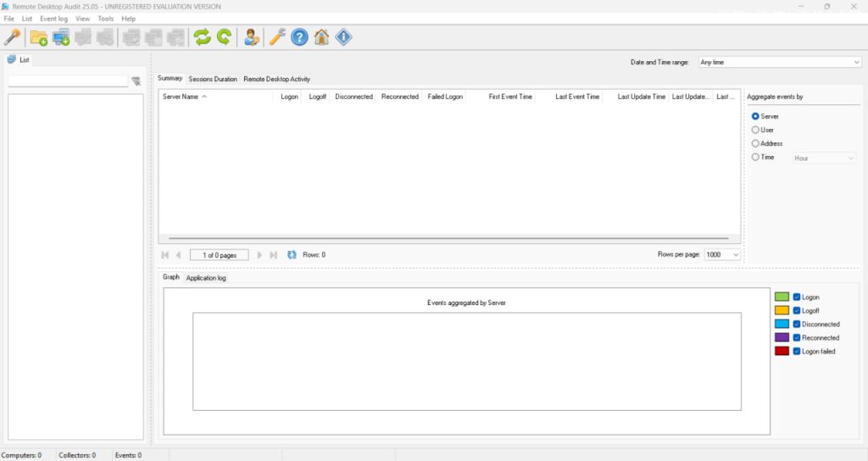Open the Date and Time range dropdown
This screenshot has width=868, height=461.
(780, 62)
